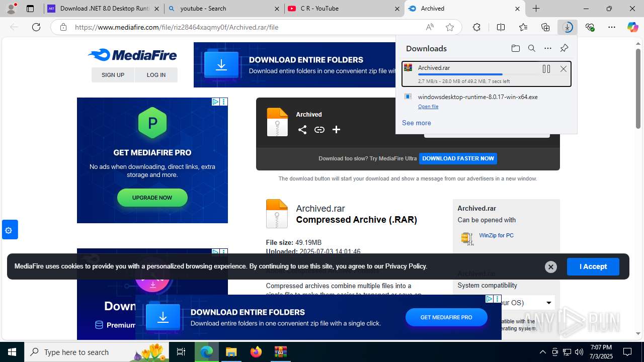Click the Archived.rar download progress bar
The width and height of the screenshot is (644, 362).
coord(477,74)
